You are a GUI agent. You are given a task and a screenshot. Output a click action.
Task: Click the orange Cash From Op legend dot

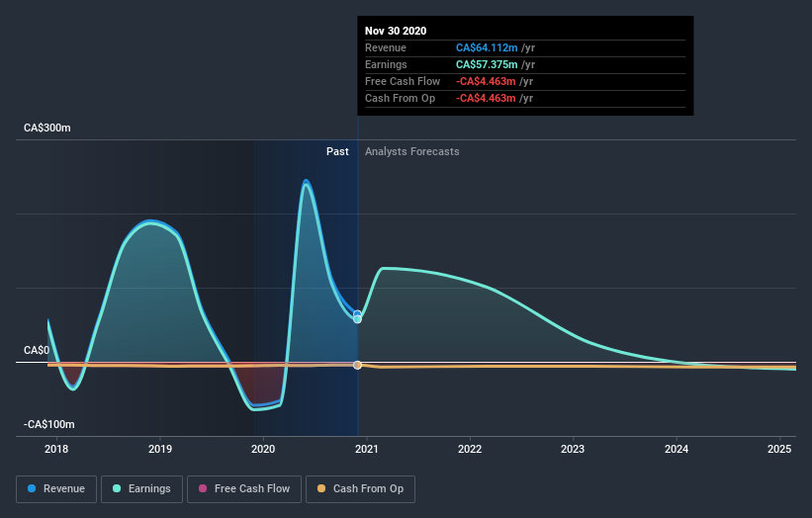(321, 488)
